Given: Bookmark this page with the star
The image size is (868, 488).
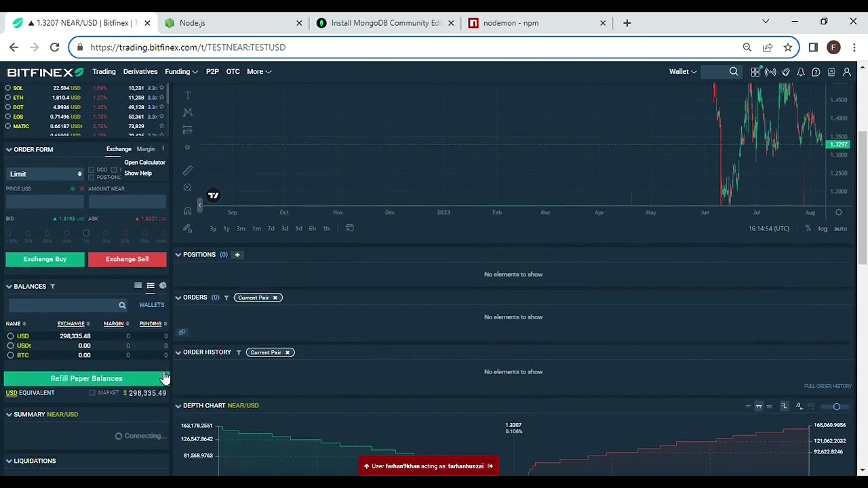Looking at the screenshot, I should (787, 47).
